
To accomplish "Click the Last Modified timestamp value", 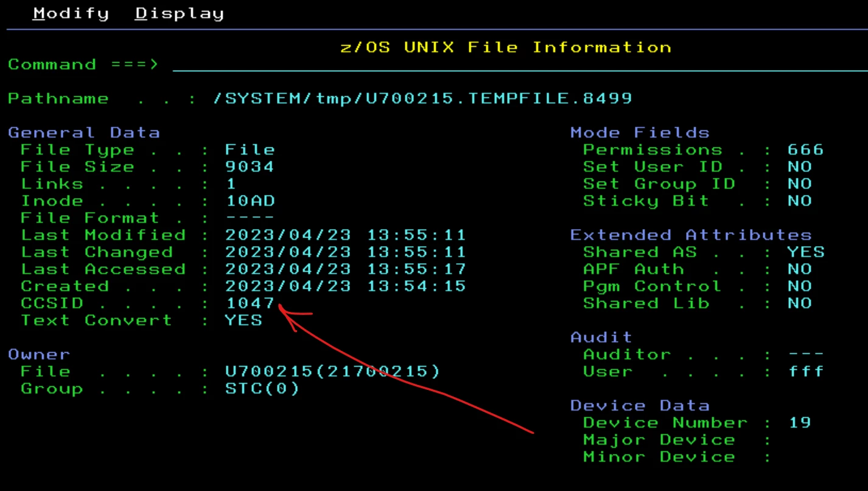I will pos(345,235).
